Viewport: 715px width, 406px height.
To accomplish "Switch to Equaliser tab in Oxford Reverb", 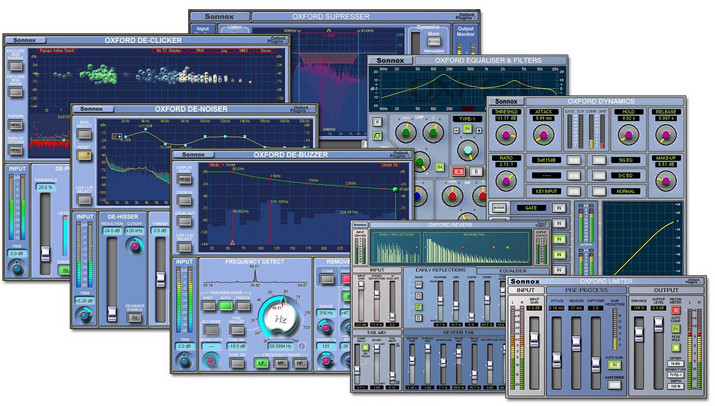I will 513,271.
